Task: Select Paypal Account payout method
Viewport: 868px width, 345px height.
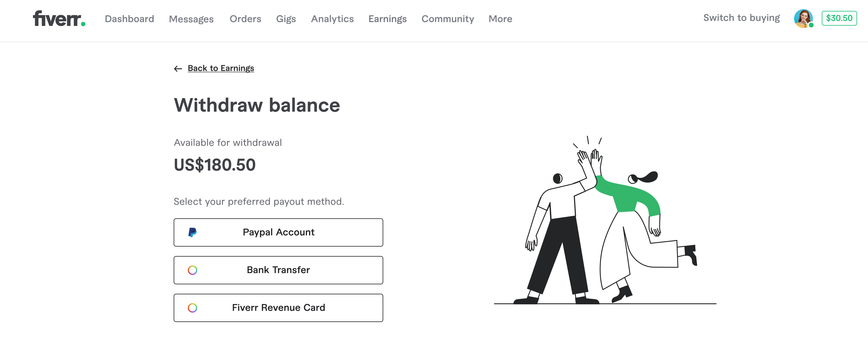Action: pos(278,232)
